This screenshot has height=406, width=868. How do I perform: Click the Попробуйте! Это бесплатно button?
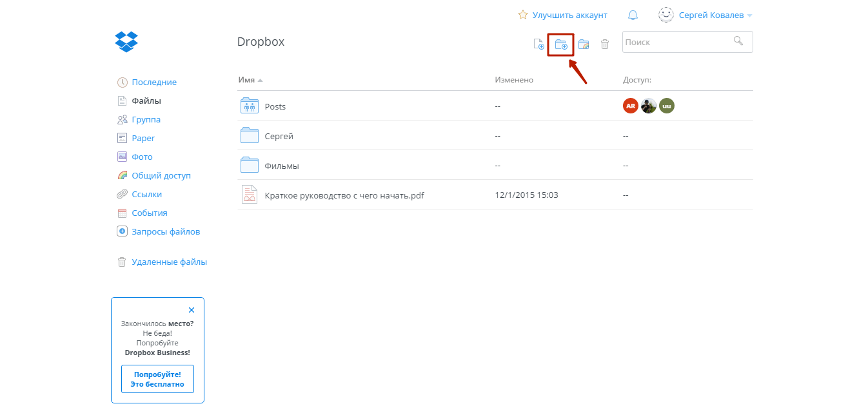pos(157,379)
